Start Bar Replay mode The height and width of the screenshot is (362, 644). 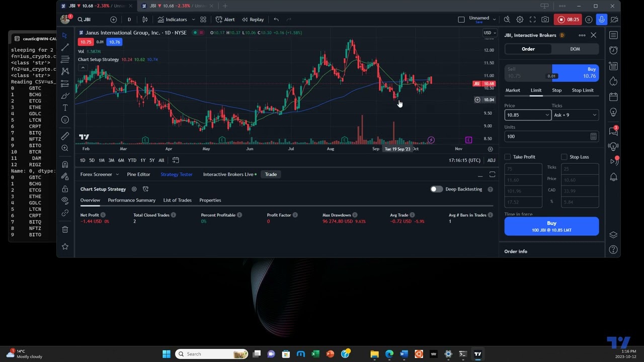(253, 20)
